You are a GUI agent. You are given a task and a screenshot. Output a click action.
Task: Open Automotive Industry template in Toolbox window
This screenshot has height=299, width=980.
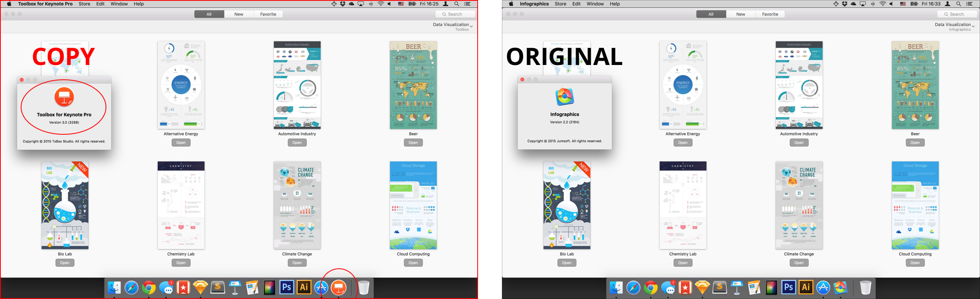[x=297, y=143]
